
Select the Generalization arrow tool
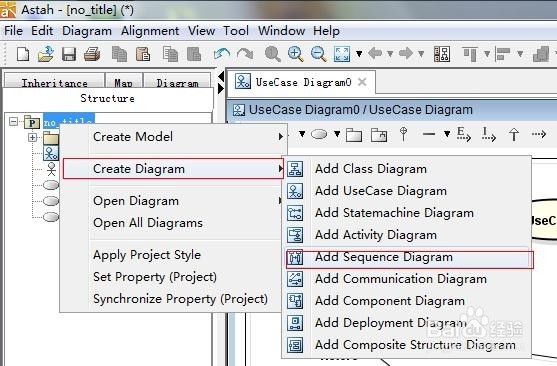pos(514,135)
